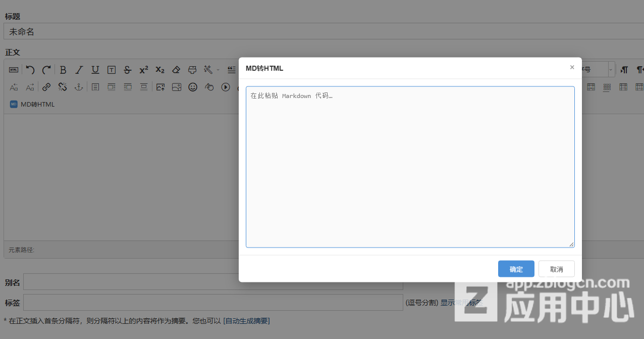
Task: Apply bold formatting
Action: pyautogui.click(x=63, y=70)
